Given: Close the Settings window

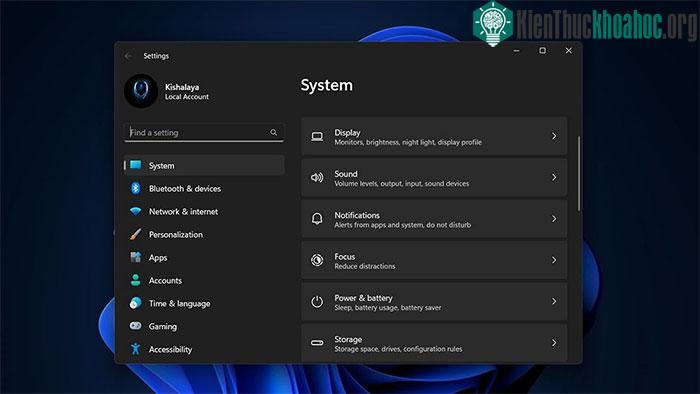Looking at the screenshot, I should [x=568, y=51].
